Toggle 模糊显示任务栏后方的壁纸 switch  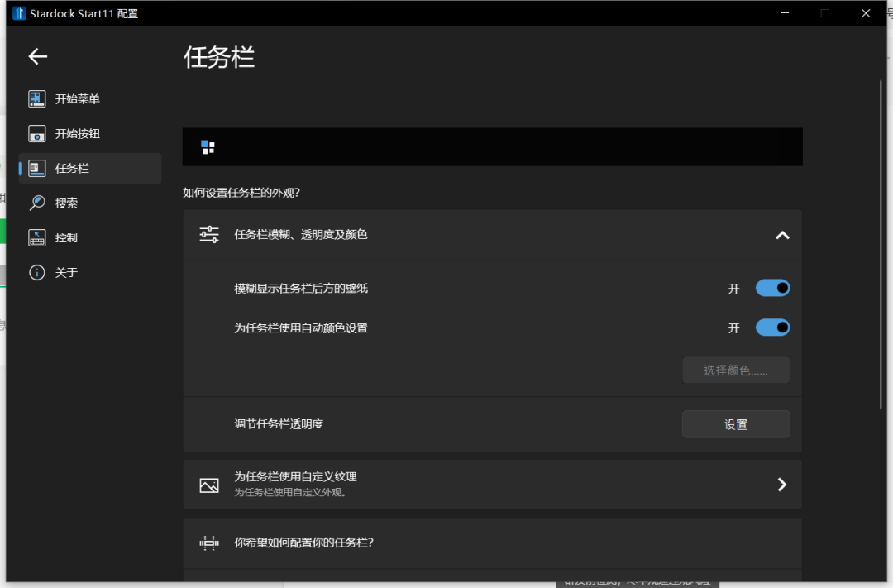772,289
